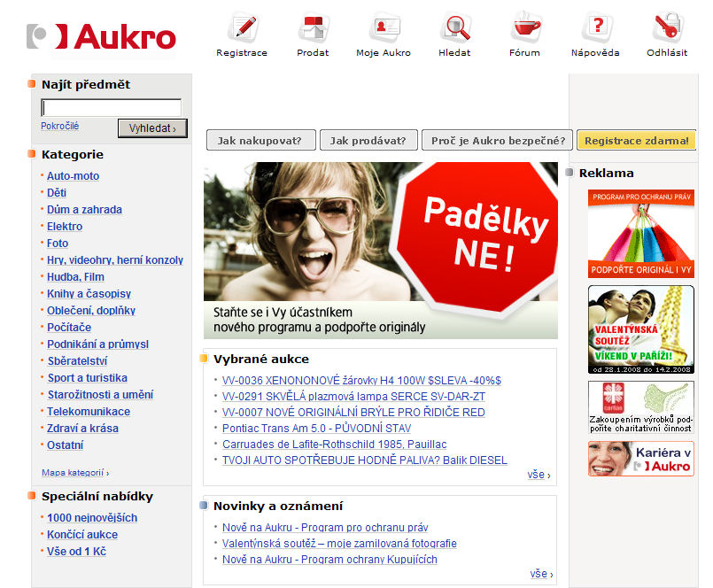
Task: Open the Foto category
Action: tap(58, 244)
